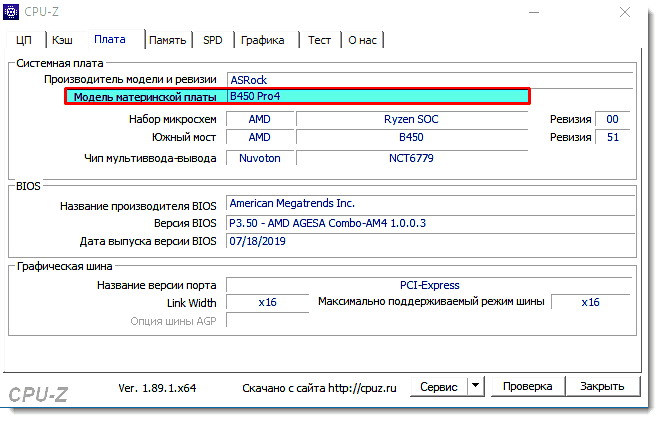Click the Закрыть button

pyautogui.click(x=602, y=386)
